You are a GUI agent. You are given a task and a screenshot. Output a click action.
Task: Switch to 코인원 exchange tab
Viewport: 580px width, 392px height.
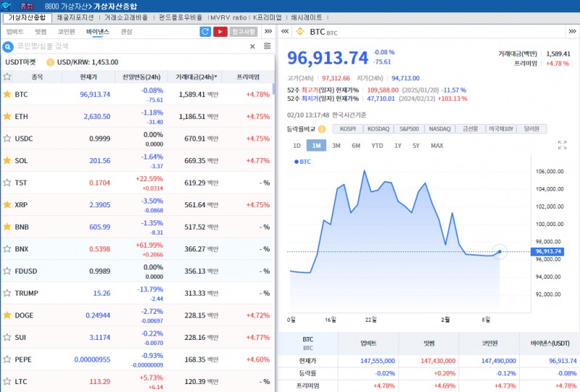(66, 32)
